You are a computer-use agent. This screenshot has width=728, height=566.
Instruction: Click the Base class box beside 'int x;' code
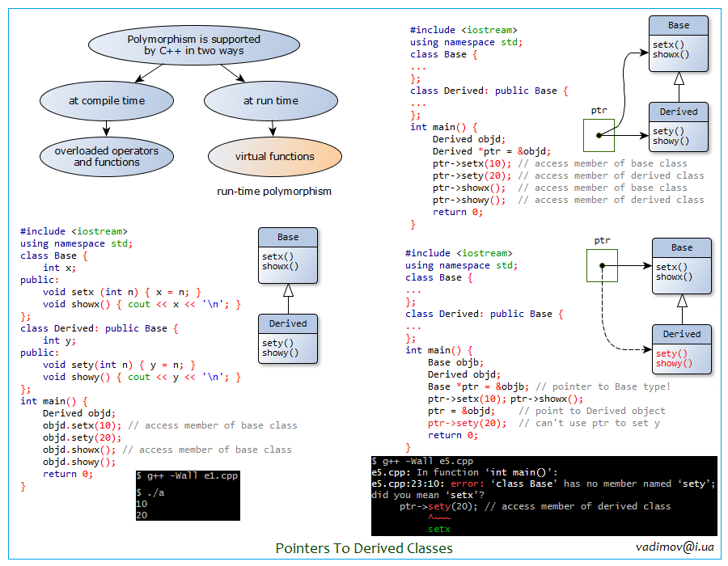click(288, 255)
